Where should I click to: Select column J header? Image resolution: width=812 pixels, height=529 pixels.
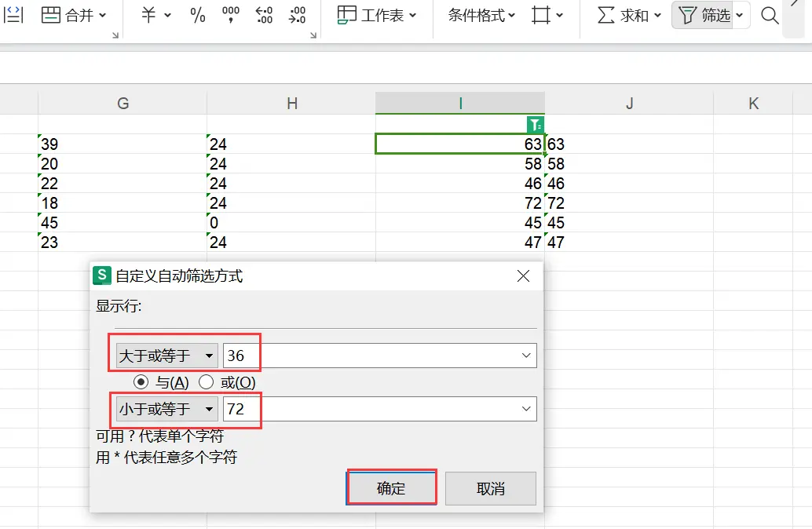click(629, 103)
